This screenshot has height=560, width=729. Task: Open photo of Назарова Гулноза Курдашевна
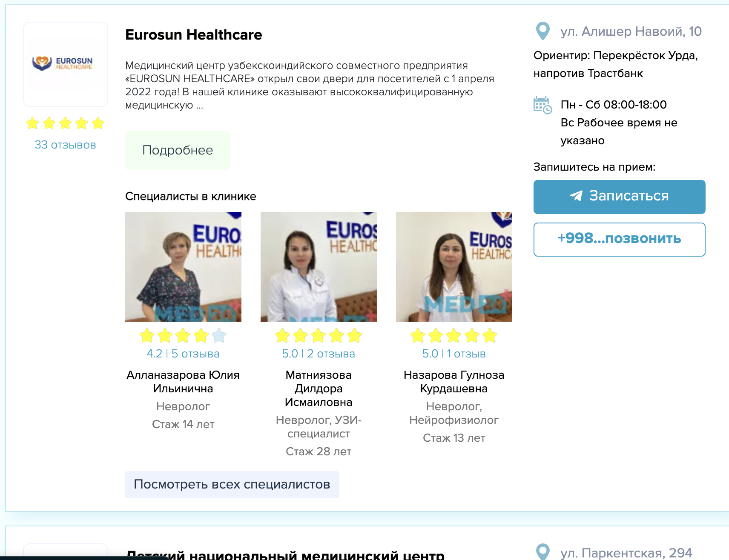point(454,267)
